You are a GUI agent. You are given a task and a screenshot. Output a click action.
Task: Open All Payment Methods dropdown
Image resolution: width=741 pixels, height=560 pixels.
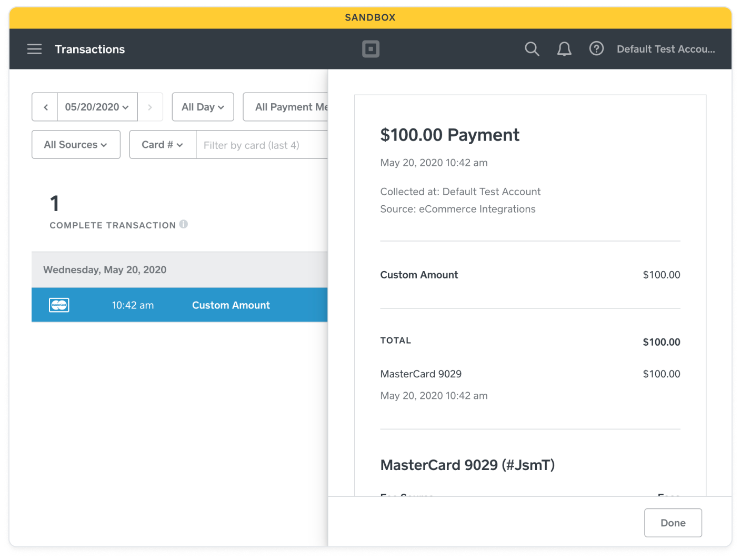286,107
